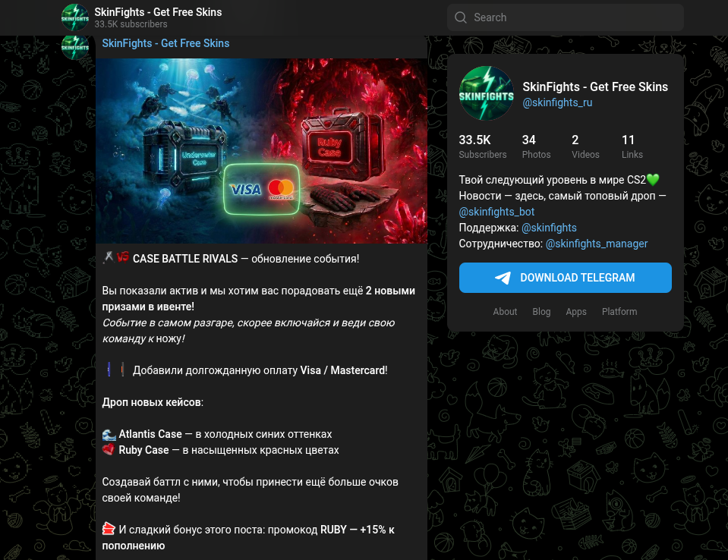Click the 2 Videos counter
The width and height of the screenshot is (728, 560).
585,146
